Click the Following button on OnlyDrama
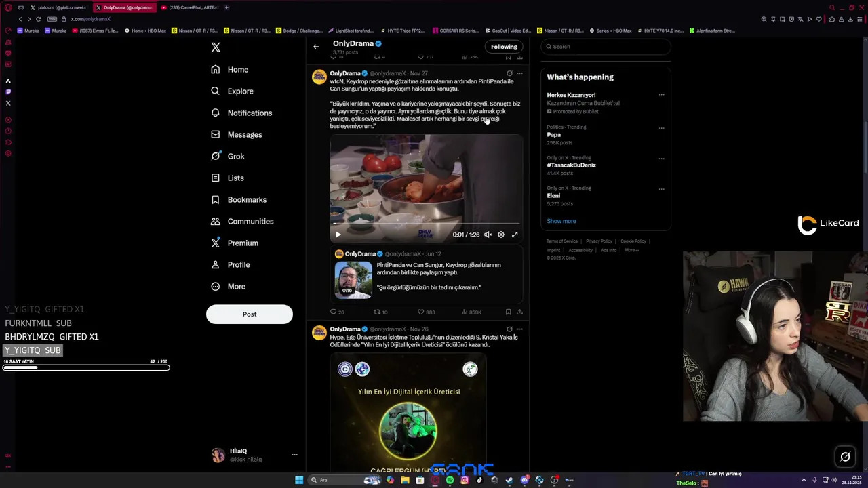This screenshot has height=488, width=868. pyautogui.click(x=504, y=47)
